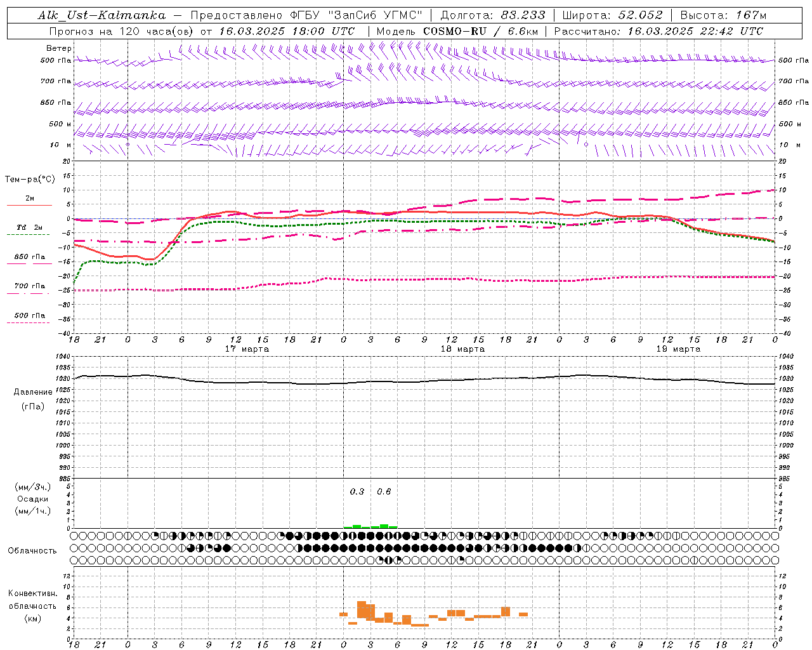Image resolution: width=812 pixels, height=650 pixels.
Task: Click the '18 марта' date label
Action: click(463, 349)
